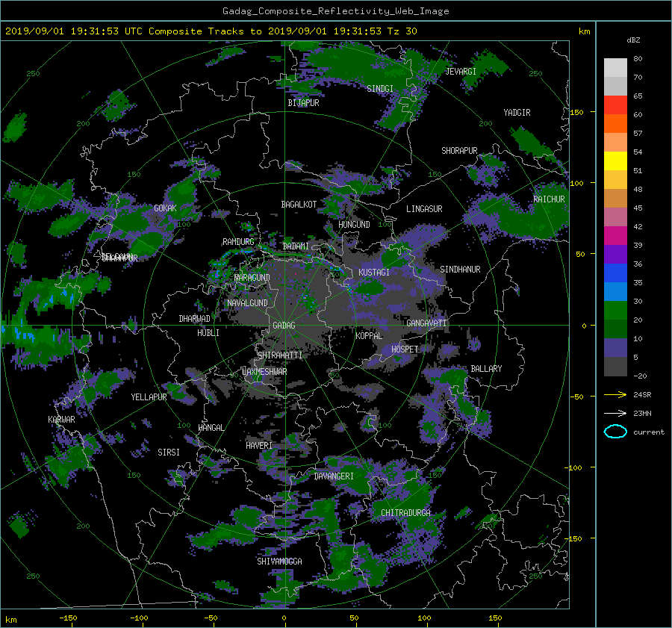Click the HAVERI label
672x628 pixels.
point(259,446)
